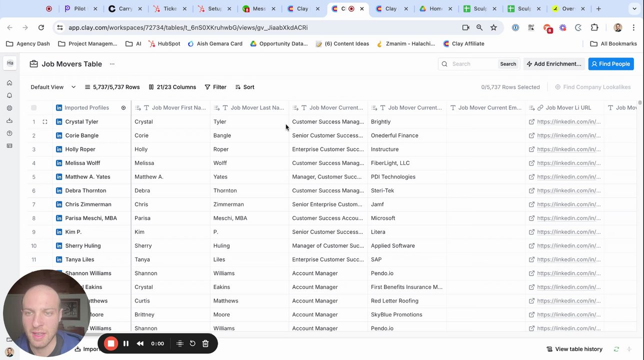Click the import tray icon in sidebar
Screen dimensions: 644x360
click(10, 120)
